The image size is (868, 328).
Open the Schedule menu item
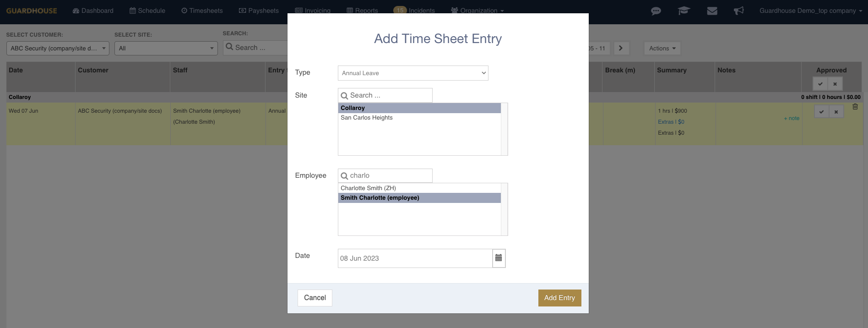click(147, 11)
